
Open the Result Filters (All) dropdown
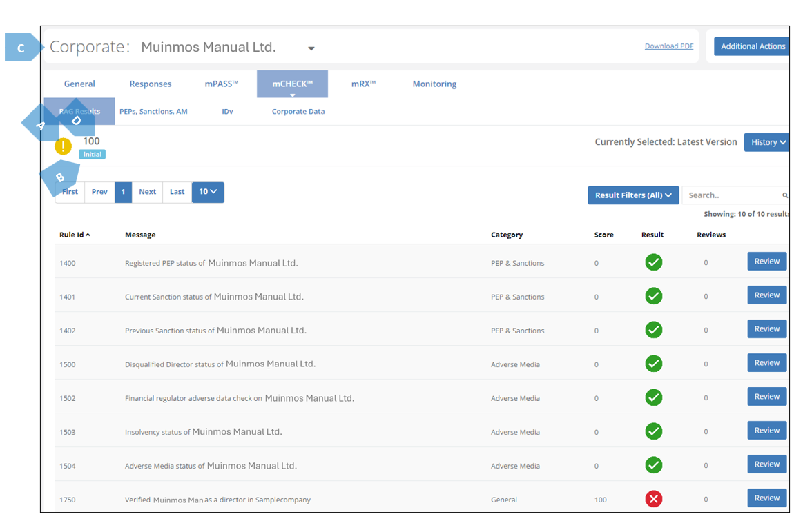coord(633,195)
